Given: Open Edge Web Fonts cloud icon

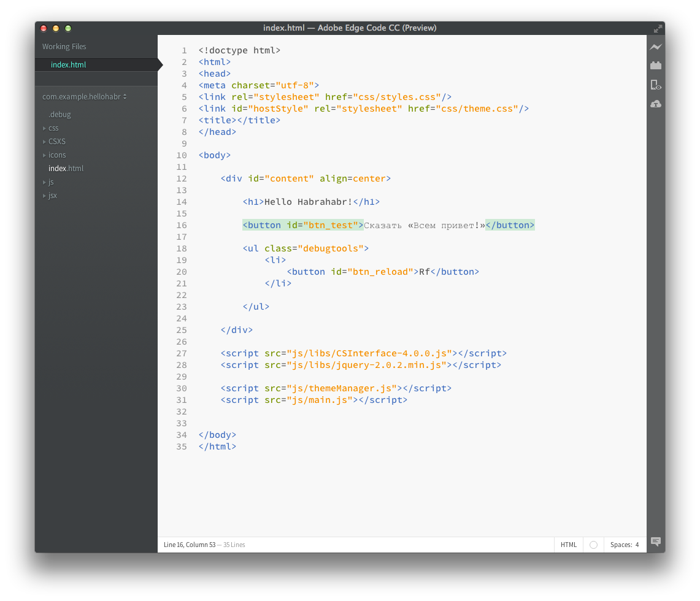Looking at the screenshot, I should click(x=655, y=104).
